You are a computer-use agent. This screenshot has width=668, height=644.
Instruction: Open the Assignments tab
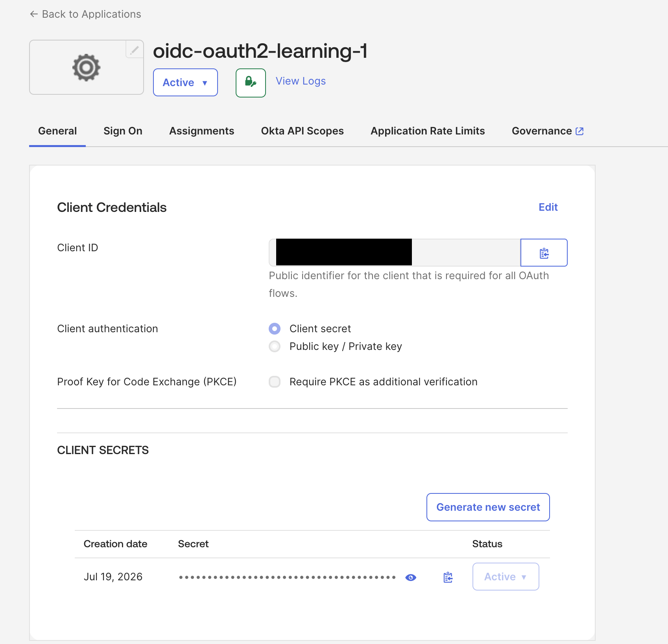(x=202, y=131)
